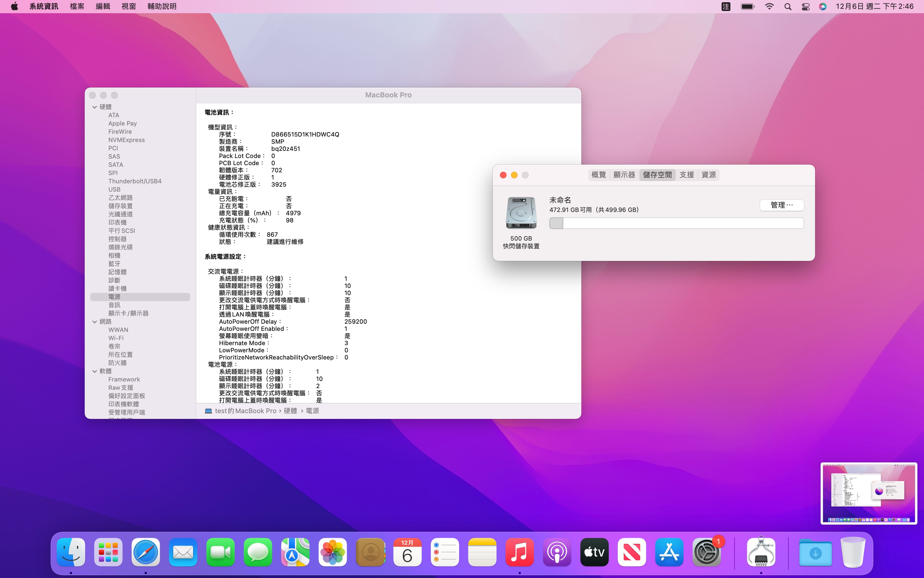The width and height of the screenshot is (924, 578).
Task: Switch to the 支援 tab
Action: [686, 175]
